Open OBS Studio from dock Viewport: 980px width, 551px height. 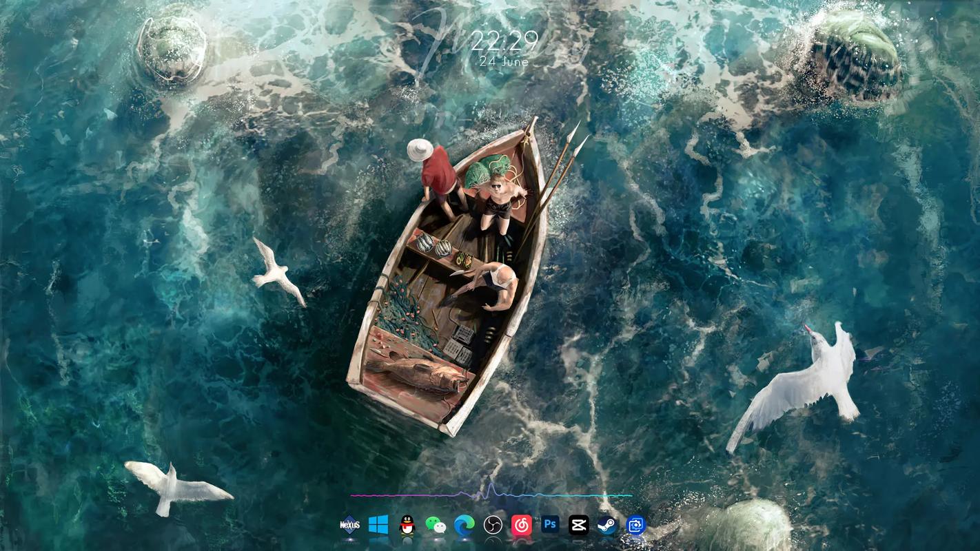click(x=493, y=526)
